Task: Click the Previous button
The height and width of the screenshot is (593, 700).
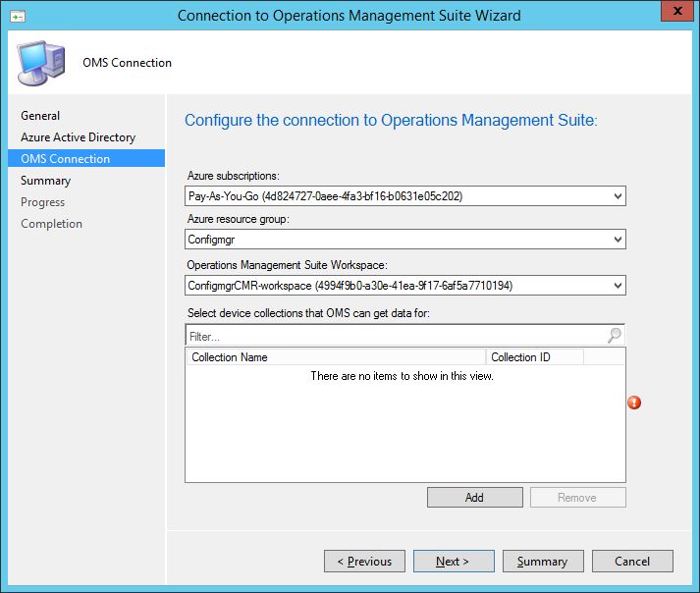Action: [364, 562]
